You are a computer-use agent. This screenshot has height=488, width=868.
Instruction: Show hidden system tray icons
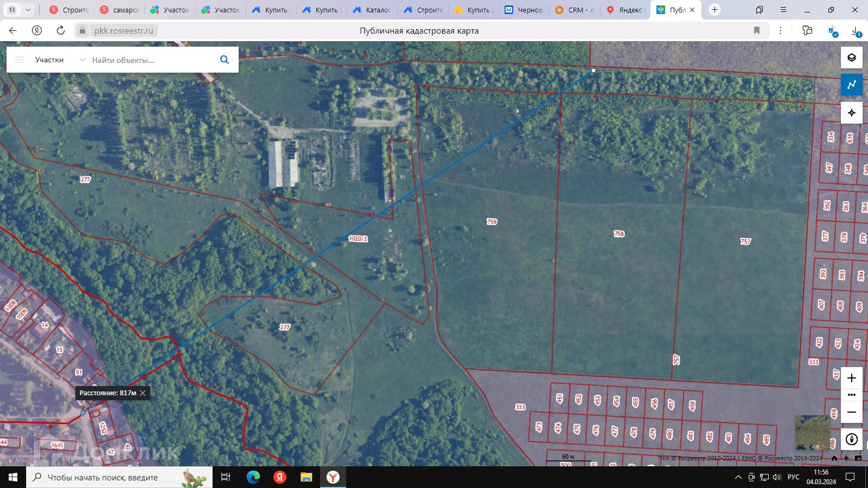[738, 477]
